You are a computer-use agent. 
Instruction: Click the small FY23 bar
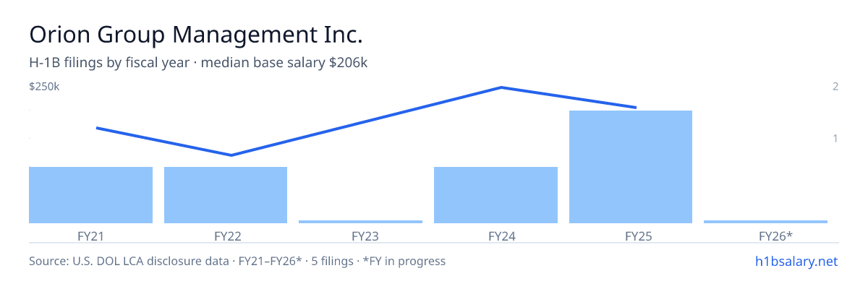(x=360, y=222)
